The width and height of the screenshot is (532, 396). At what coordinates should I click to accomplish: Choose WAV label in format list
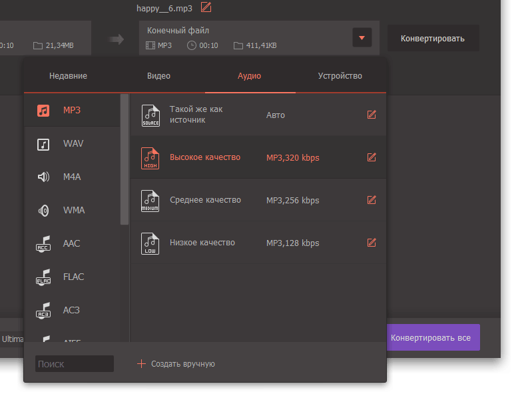click(x=73, y=143)
